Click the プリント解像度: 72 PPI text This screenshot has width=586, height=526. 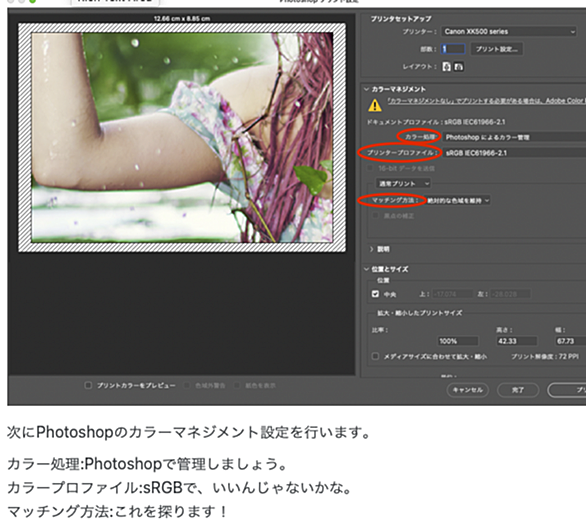click(x=545, y=357)
